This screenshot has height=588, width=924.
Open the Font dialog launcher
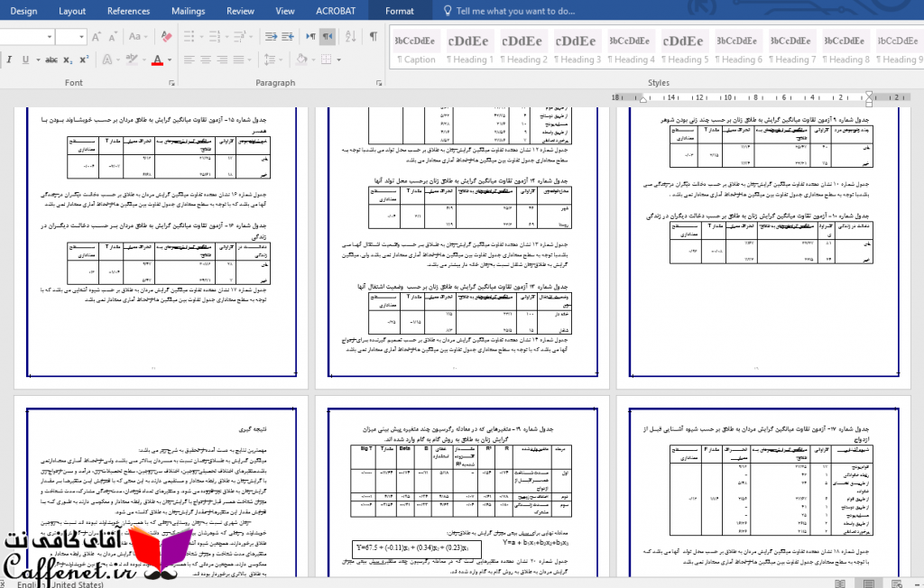click(172, 83)
